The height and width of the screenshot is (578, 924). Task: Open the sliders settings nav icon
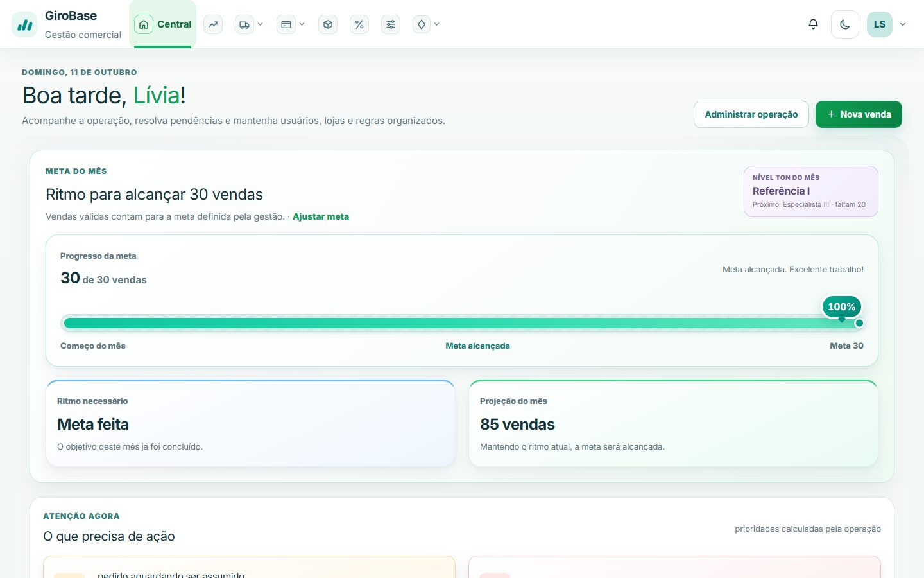pos(391,24)
